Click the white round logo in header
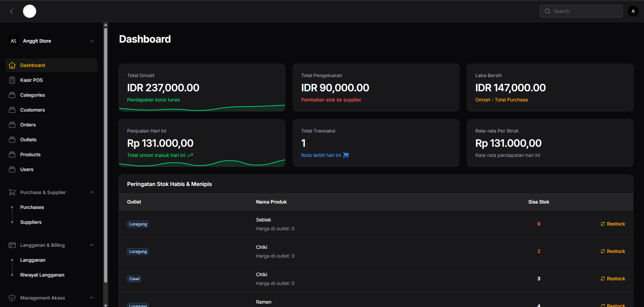 tap(29, 11)
